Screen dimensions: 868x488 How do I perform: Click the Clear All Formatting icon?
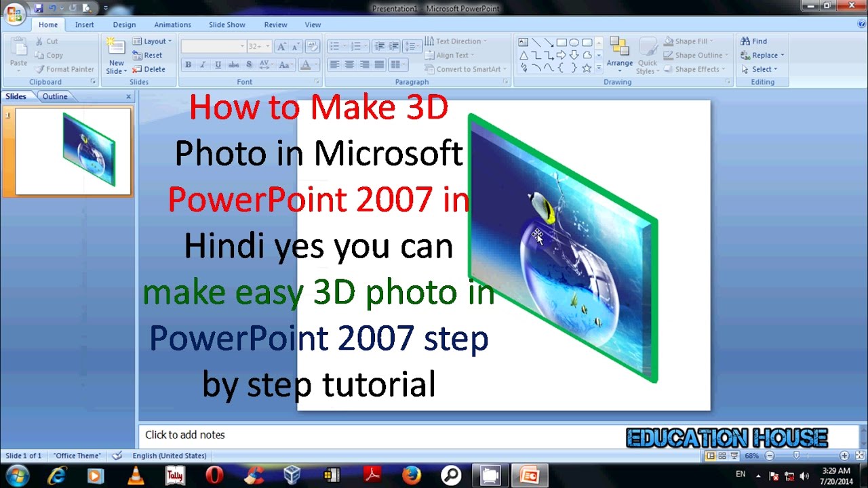(313, 46)
